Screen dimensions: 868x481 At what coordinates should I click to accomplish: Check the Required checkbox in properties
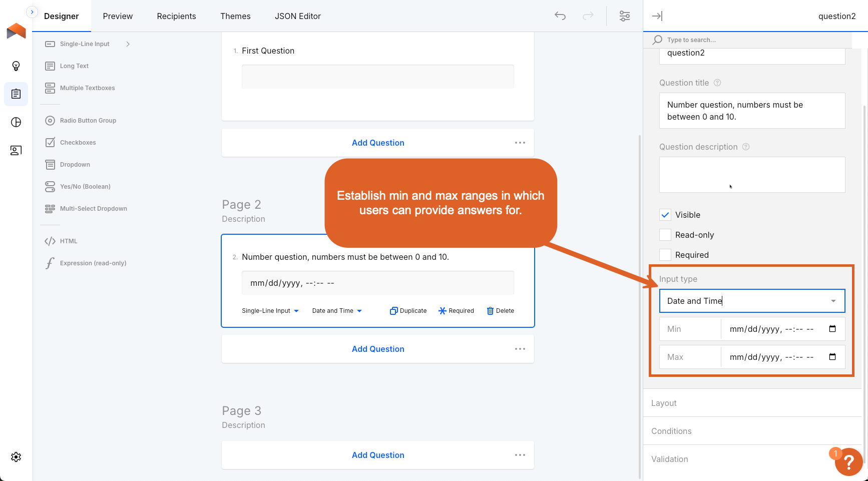click(x=665, y=255)
